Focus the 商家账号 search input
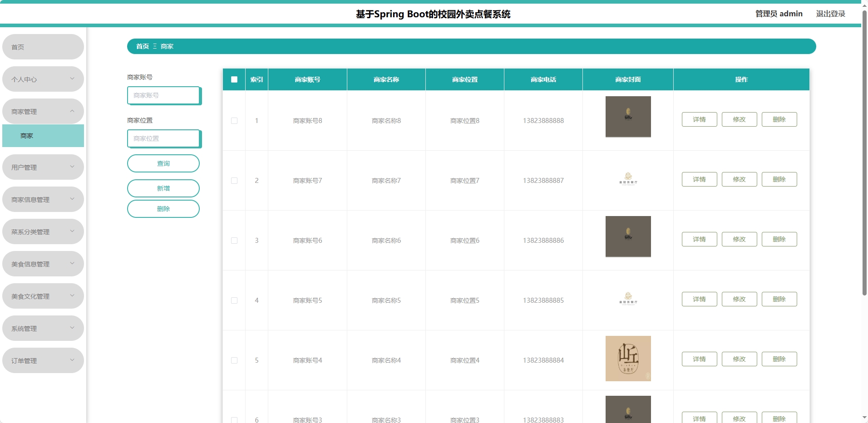Screen dimensions: 868x423 pyautogui.click(x=163, y=95)
